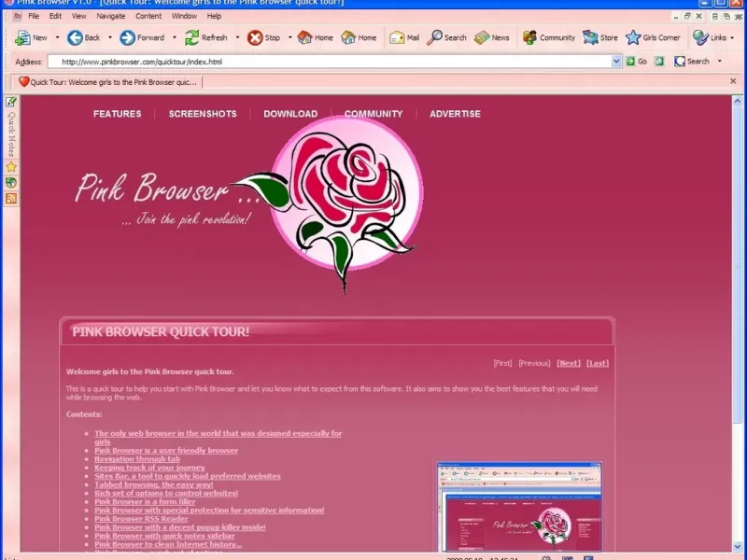Expand the Back history dropdown arrow

109,37
